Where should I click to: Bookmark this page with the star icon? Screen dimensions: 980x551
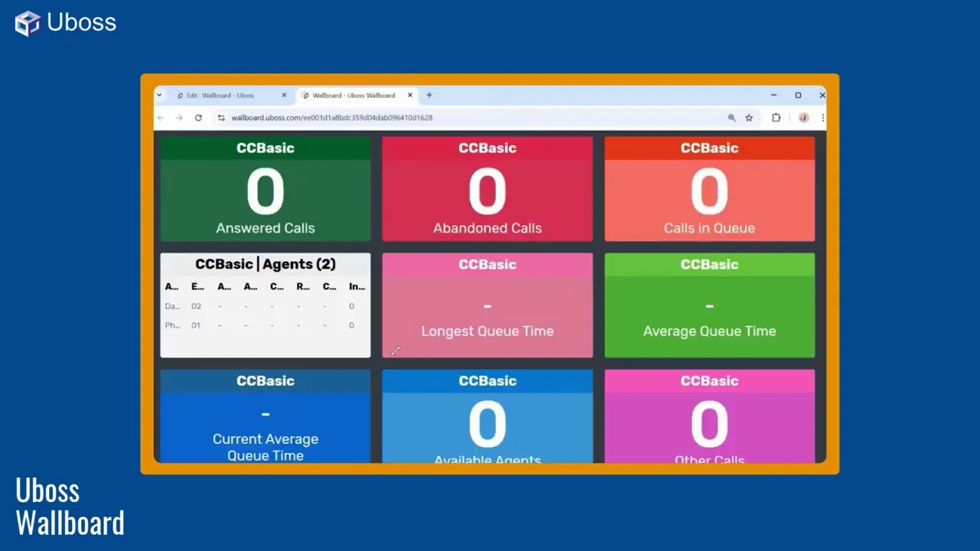[x=749, y=118]
